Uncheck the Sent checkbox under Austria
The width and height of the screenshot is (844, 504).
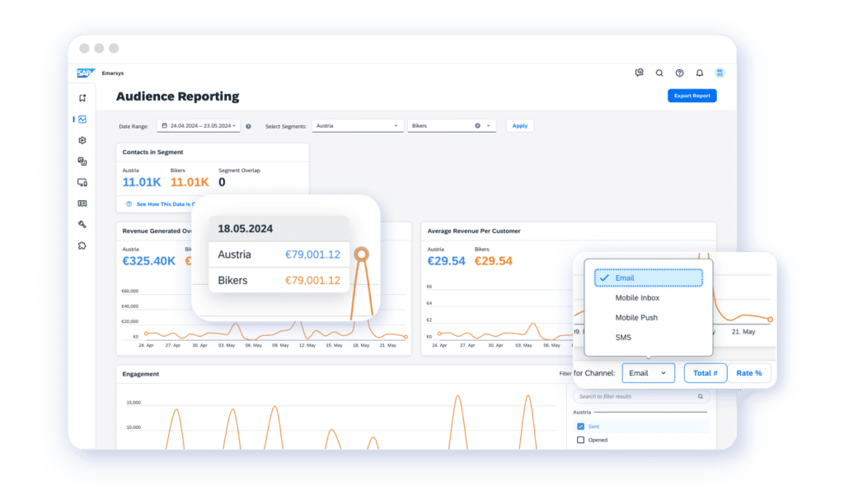[x=582, y=426]
